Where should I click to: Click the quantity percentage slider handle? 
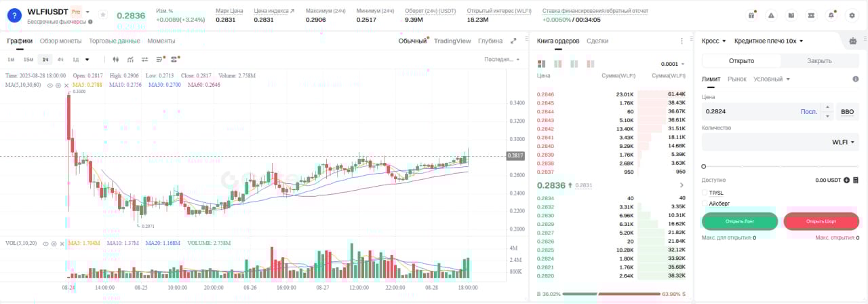point(704,166)
